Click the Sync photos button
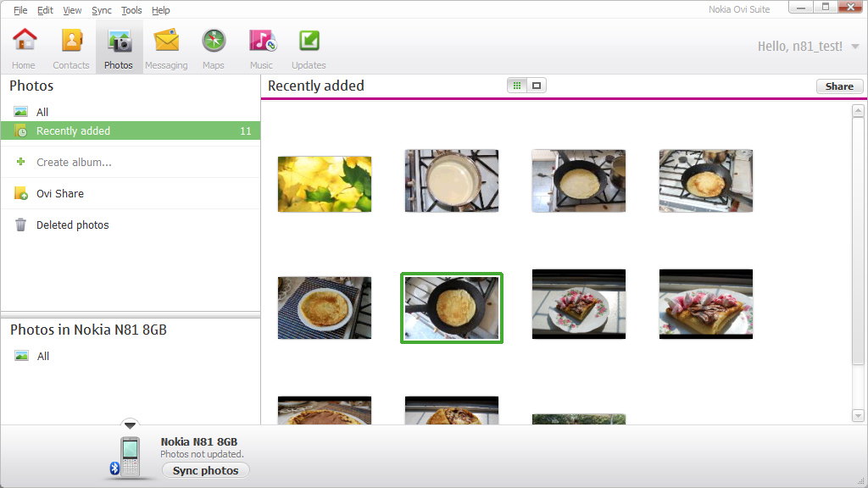868x488 pixels. (205, 470)
